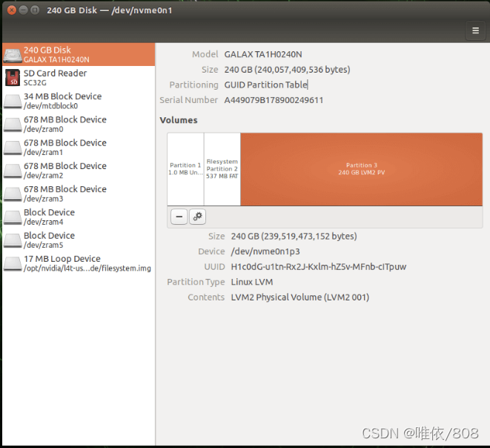490x448 pixels.
Task: Click the /dev/zram3 drive icon
Action: pos(13,194)
